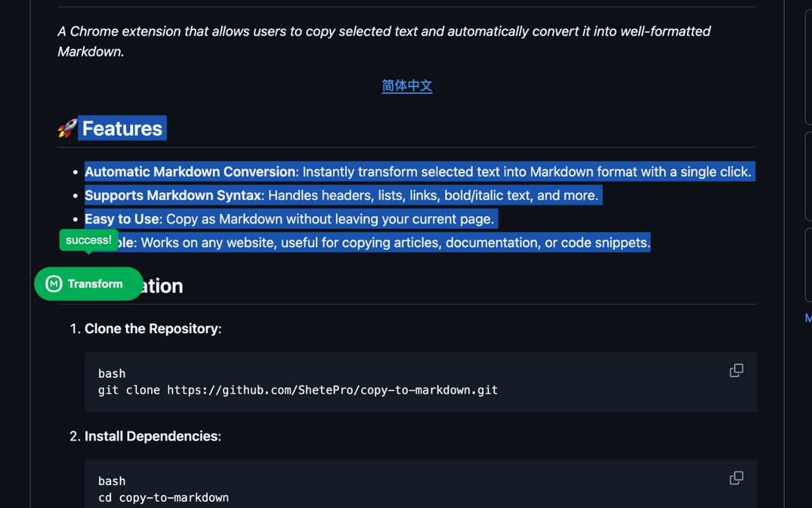Copy the cd copy-to-markdown snippet via clipboard icon
Screen dimensions: 812x508
tap(736, 478)
